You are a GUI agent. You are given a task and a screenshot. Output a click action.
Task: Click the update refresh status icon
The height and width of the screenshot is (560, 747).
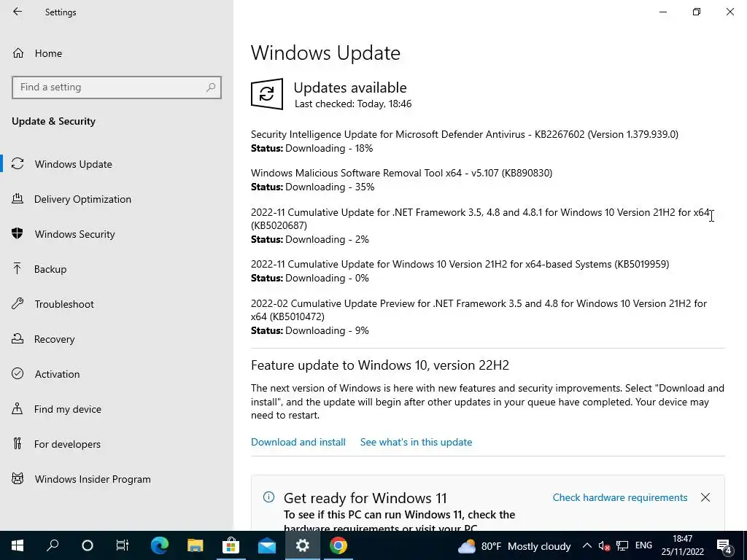267,94
